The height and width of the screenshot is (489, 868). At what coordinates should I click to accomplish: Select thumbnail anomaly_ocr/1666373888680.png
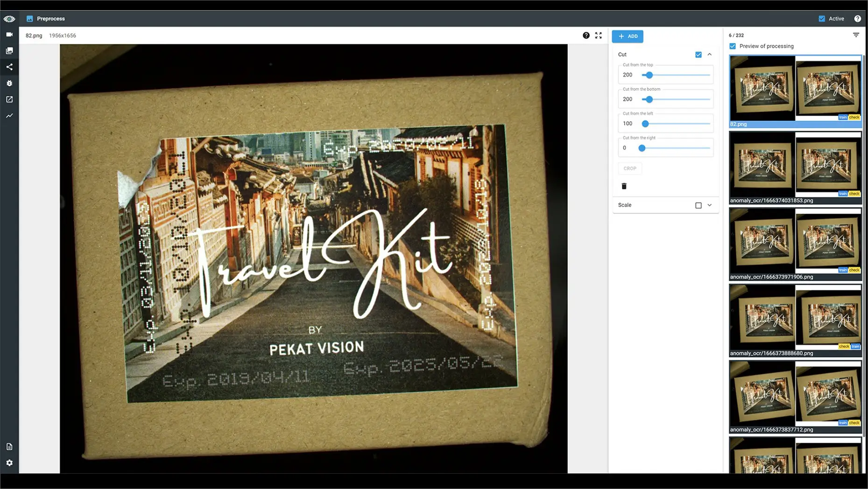796,321
